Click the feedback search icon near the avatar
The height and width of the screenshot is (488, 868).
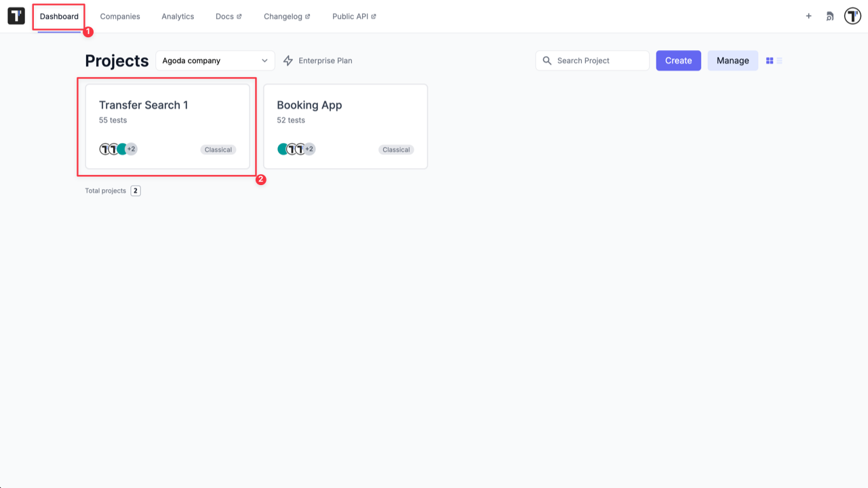829,16
